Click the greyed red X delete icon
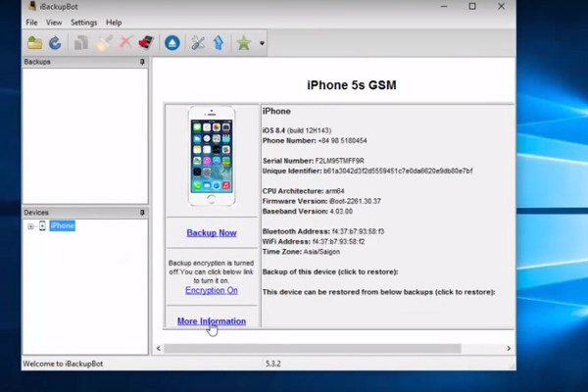 coord(125,42)
